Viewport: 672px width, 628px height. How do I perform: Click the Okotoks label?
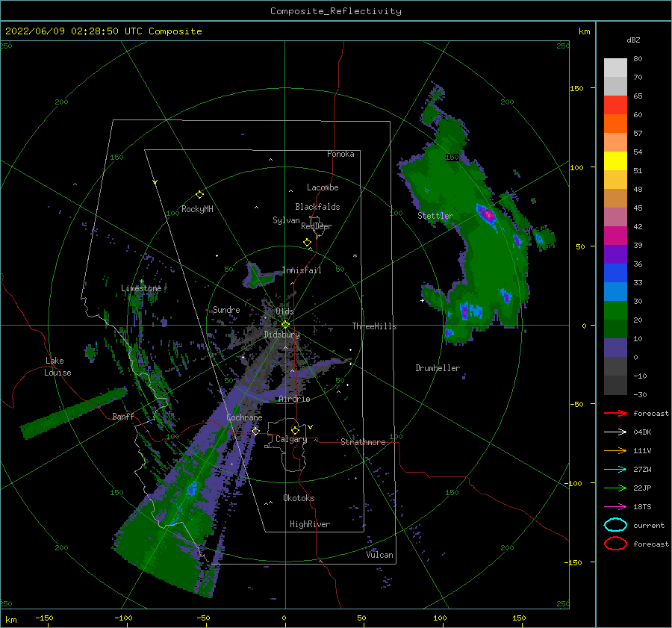[299, 497]
